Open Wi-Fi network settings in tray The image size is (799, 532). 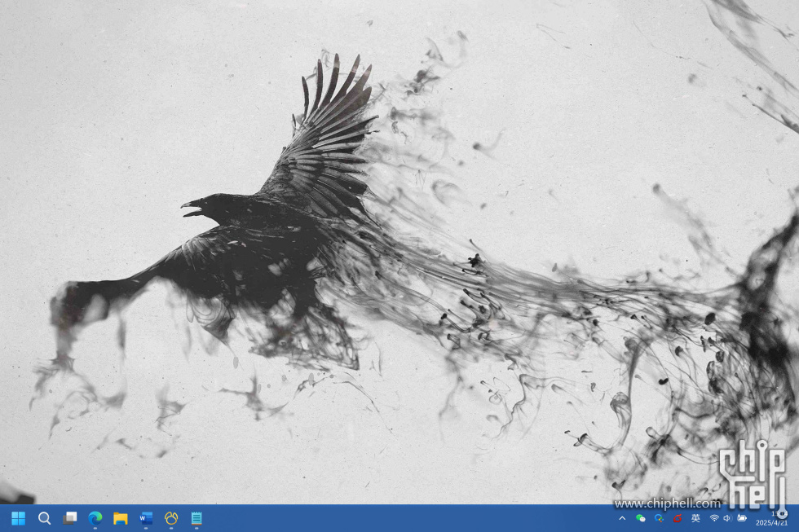click(x=714, y=518)
